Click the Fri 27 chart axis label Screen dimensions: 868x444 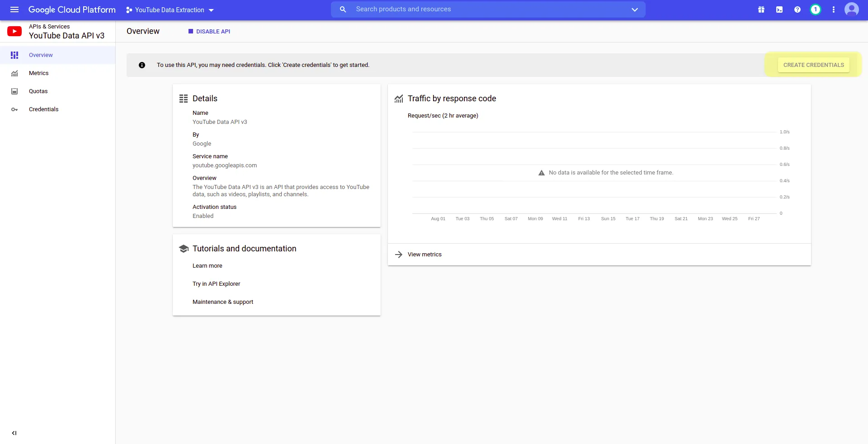[x=754, y=219]
